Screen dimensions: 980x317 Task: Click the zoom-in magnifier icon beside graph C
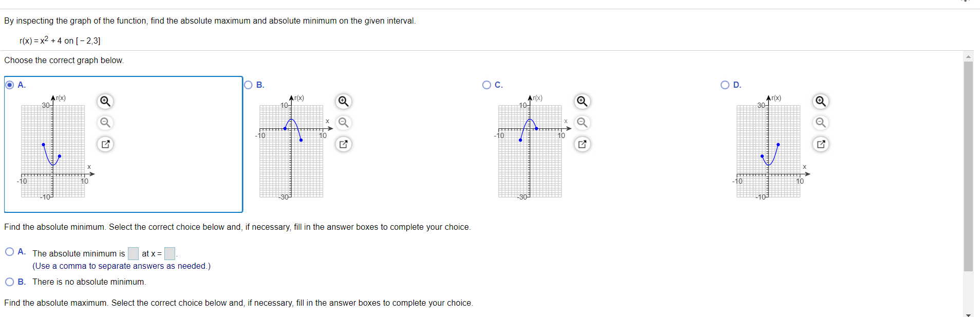(581, 102)
